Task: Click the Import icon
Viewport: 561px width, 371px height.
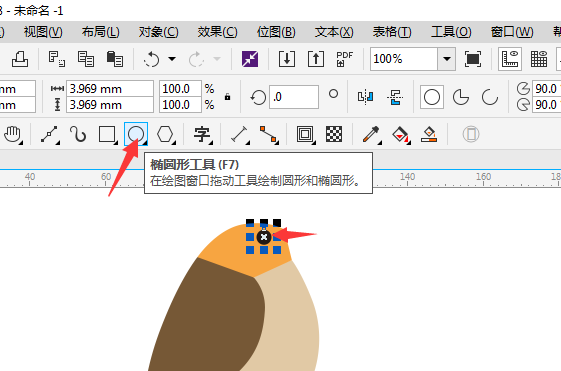Action: [287, 59]
